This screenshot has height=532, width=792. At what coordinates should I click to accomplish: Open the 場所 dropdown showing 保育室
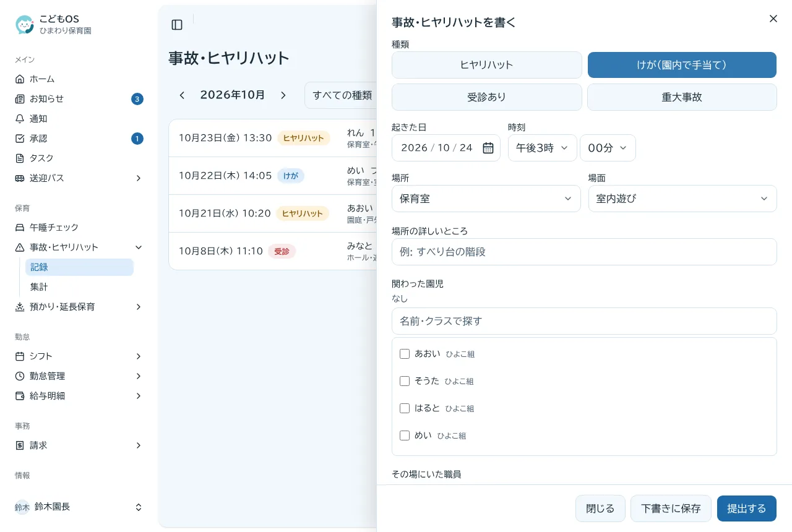[486, 199]
